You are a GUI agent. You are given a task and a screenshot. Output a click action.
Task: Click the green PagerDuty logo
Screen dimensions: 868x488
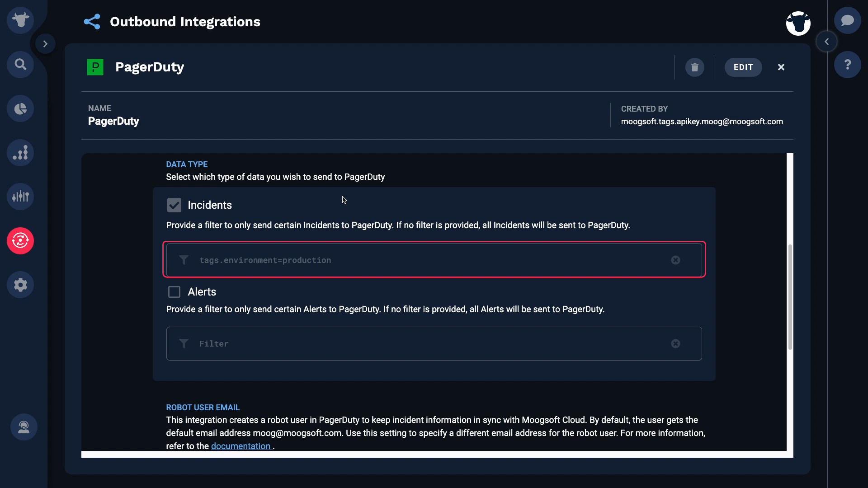95,67
